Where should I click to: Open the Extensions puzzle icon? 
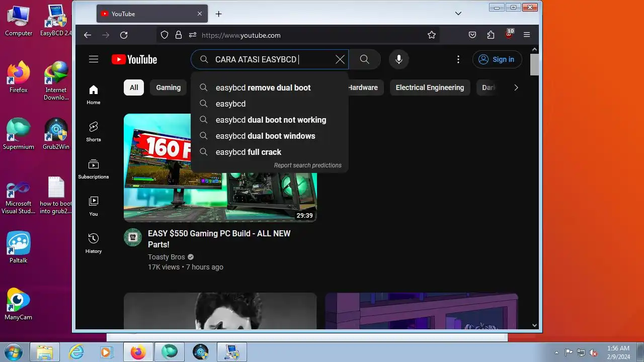pos(491,35)
